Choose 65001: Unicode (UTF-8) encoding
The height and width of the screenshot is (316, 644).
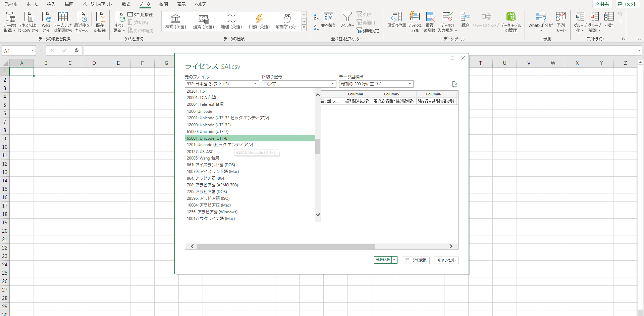pos(208,138)
